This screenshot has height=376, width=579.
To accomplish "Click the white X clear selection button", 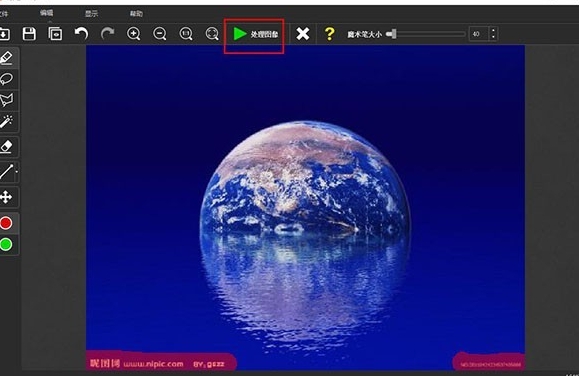I will coord(303,34).
